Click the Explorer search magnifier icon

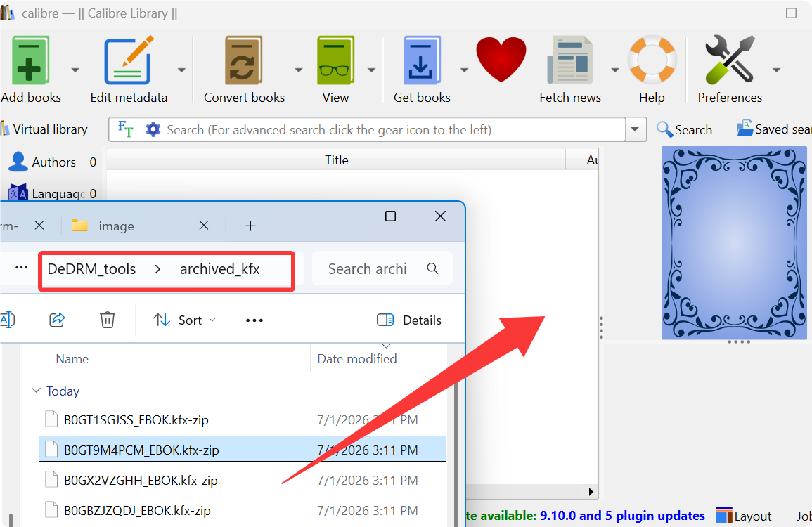click(432, 268)
